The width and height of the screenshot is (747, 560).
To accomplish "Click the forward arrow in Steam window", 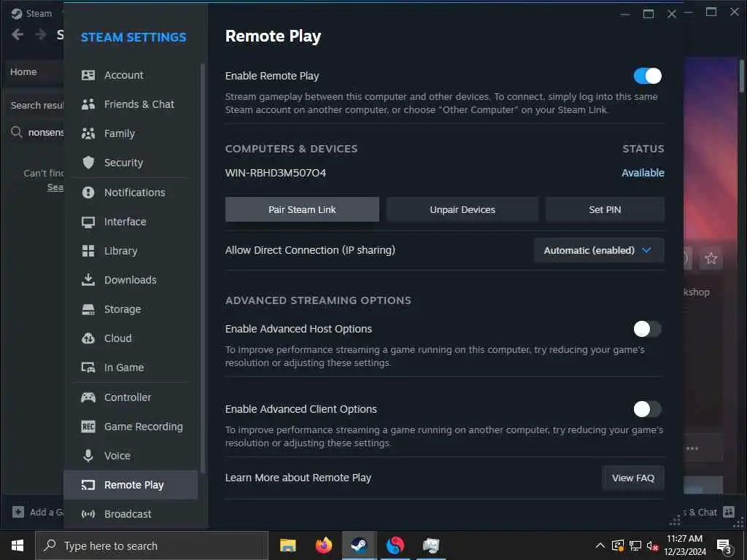I will pos(41,34).
